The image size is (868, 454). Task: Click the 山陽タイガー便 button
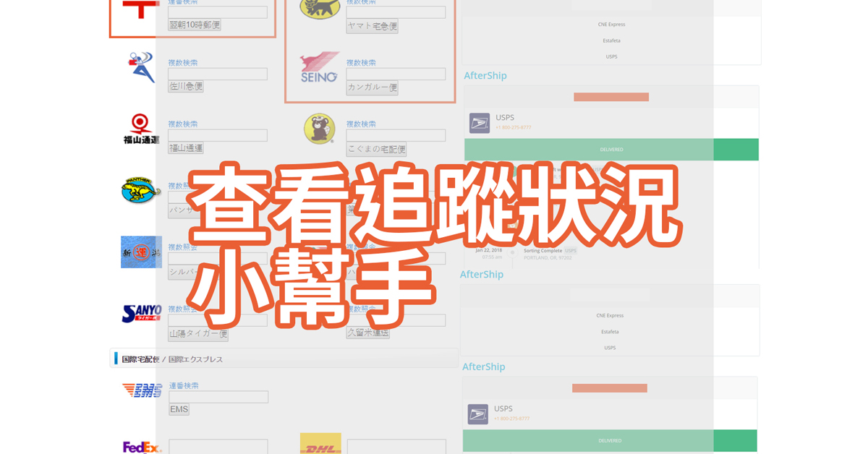click(198, 334)
